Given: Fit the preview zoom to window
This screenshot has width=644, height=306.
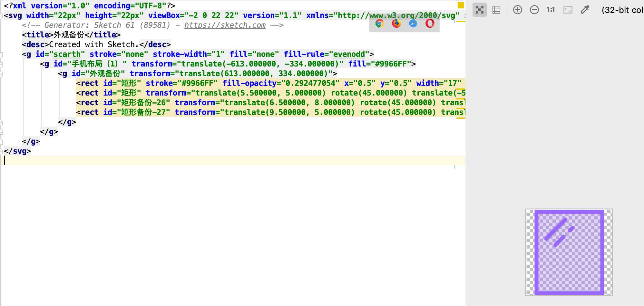Looking at the screenshot, I should coord(568,10).
